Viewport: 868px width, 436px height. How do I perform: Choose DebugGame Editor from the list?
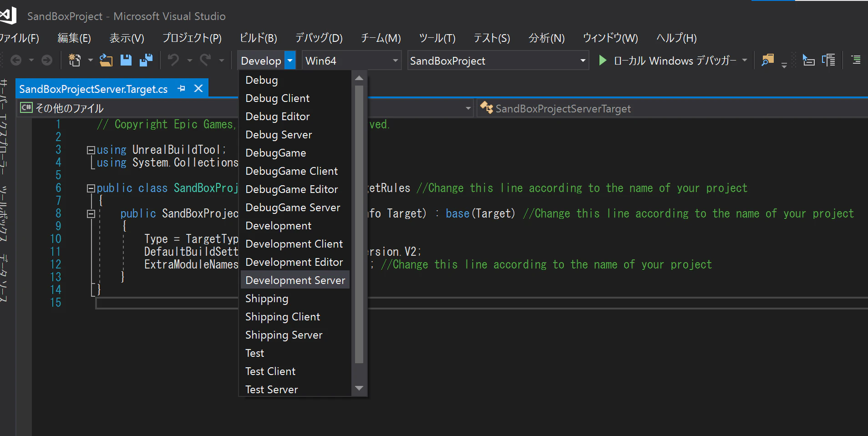click(x=295, y=189)
